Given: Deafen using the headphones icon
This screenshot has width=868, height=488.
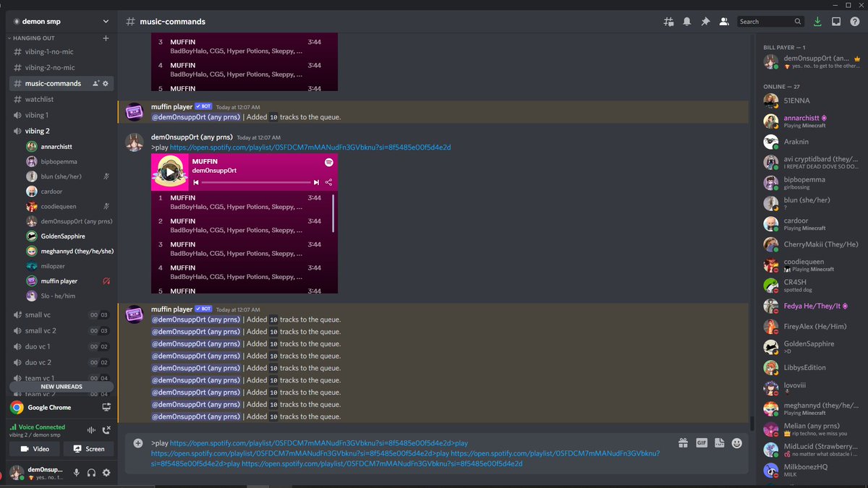Looking at the screenshot, I should [x=91, y=472].
